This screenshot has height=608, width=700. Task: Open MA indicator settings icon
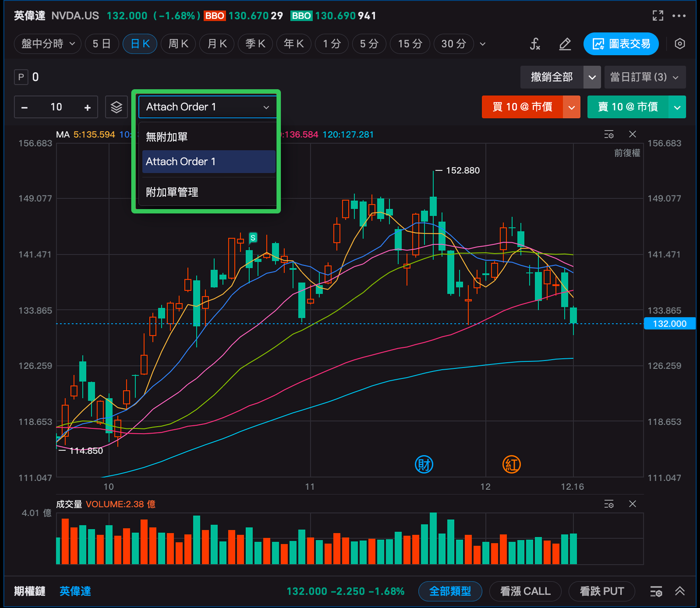coord(609,135)
